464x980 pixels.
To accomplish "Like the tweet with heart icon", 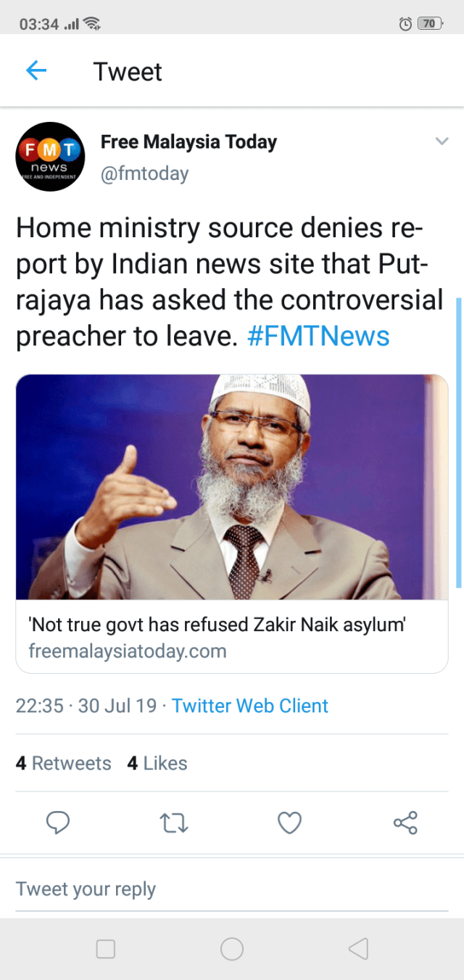I will pos(289,823).
